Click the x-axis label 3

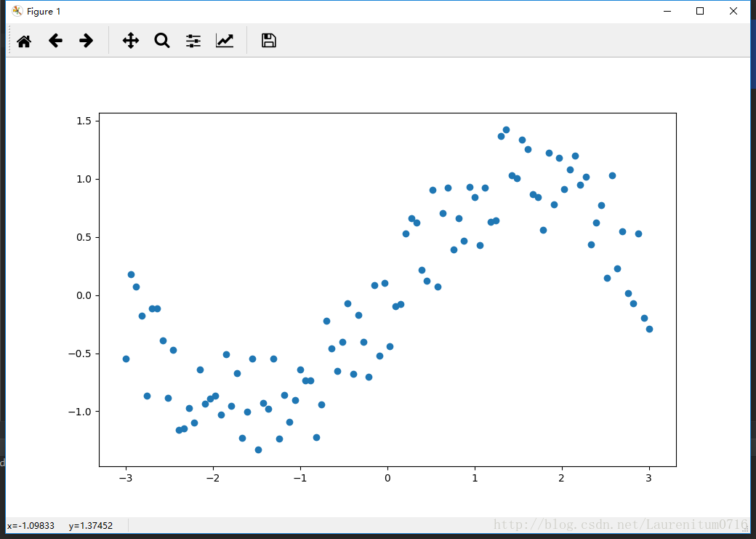coord(649,478)
